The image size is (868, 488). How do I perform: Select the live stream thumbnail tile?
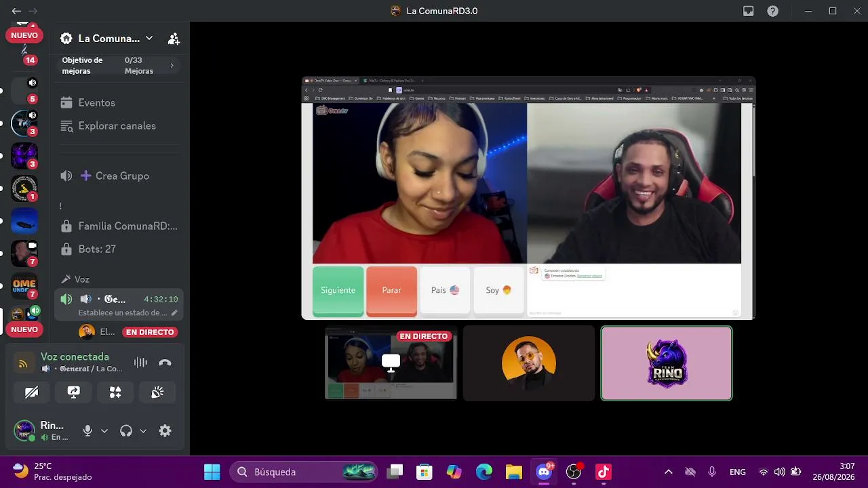point(391,363)
